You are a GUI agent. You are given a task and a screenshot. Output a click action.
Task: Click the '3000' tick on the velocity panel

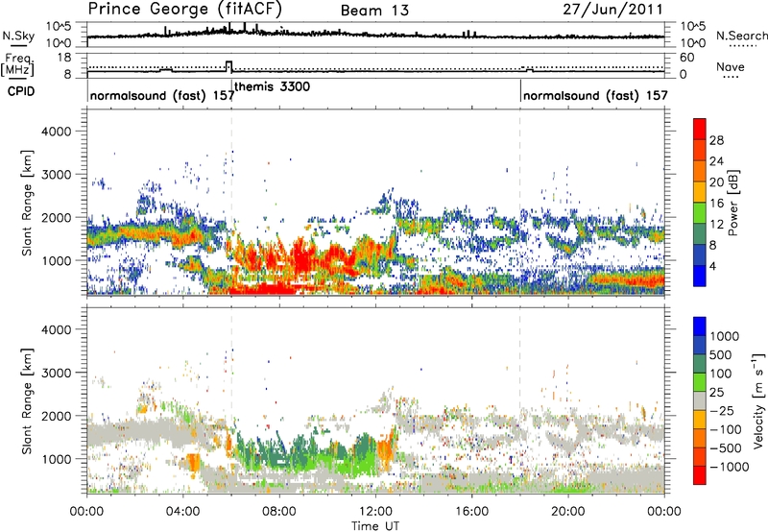tap(56, 373)
